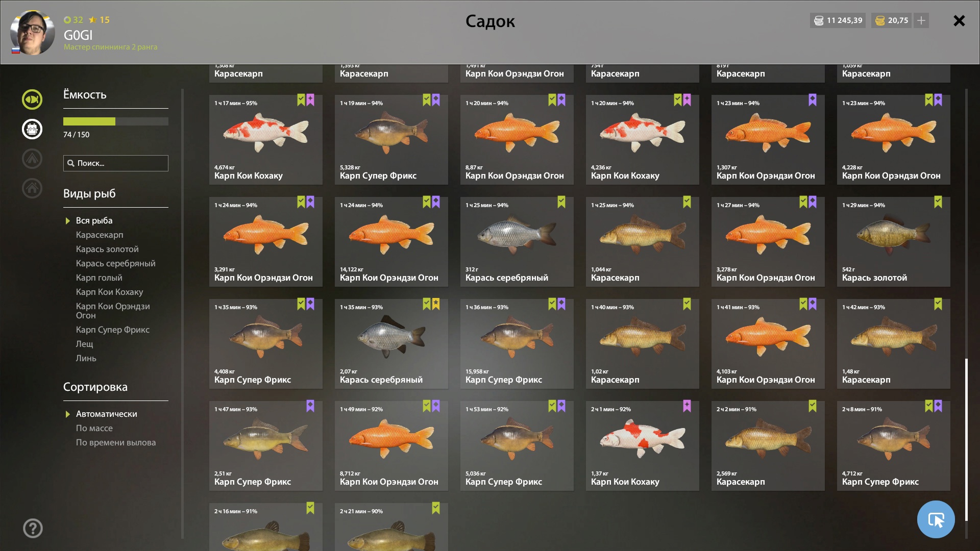980x551 pixels.
Task: Select the second round sidebar icon
Action: pyautogui.click(x=32, y=129)
